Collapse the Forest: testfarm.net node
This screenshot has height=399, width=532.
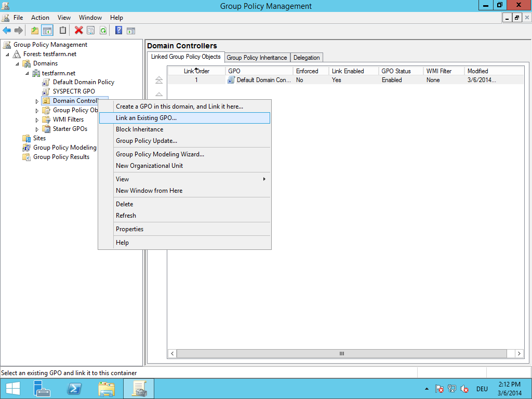pyautogui.click(x=7, y=54)
